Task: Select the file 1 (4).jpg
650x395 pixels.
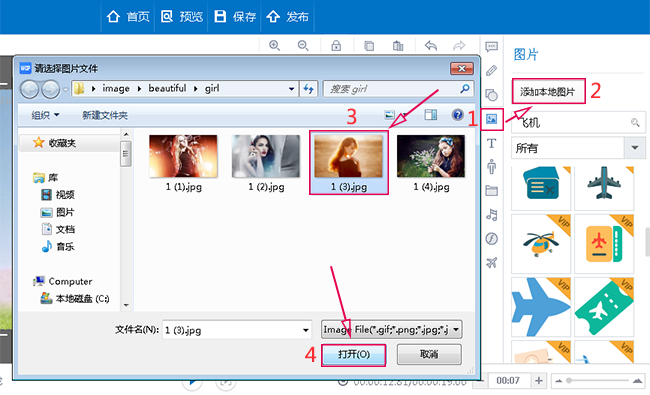Action: (x=431, y=163)
